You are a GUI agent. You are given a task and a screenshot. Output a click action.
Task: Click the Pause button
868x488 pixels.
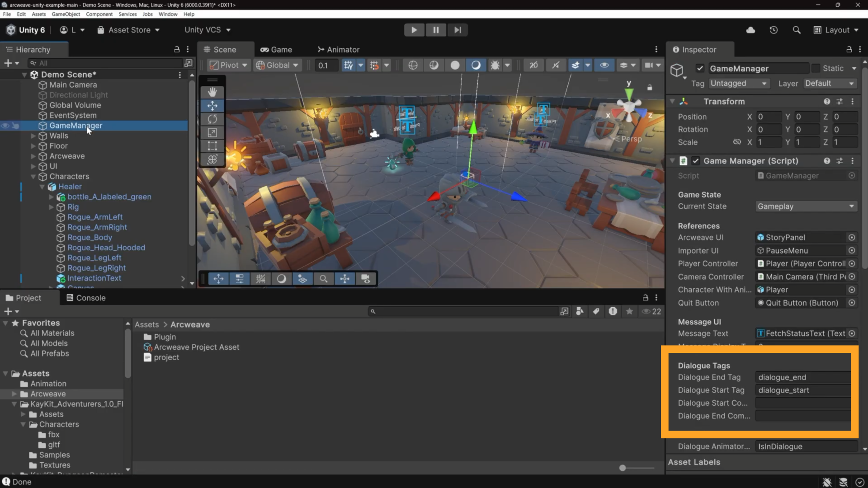click(436, 30)
